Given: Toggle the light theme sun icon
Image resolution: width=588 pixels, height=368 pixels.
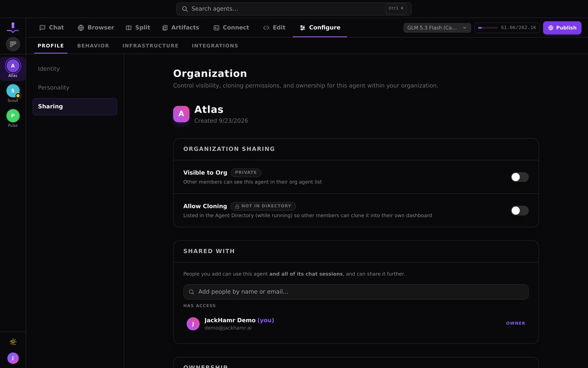Looking at the screenshot, I should 13,342.
